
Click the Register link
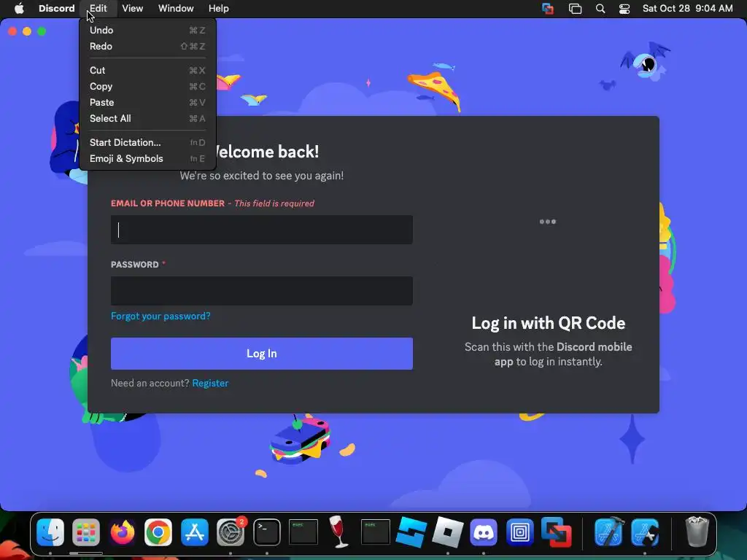(x=210, y=383)
